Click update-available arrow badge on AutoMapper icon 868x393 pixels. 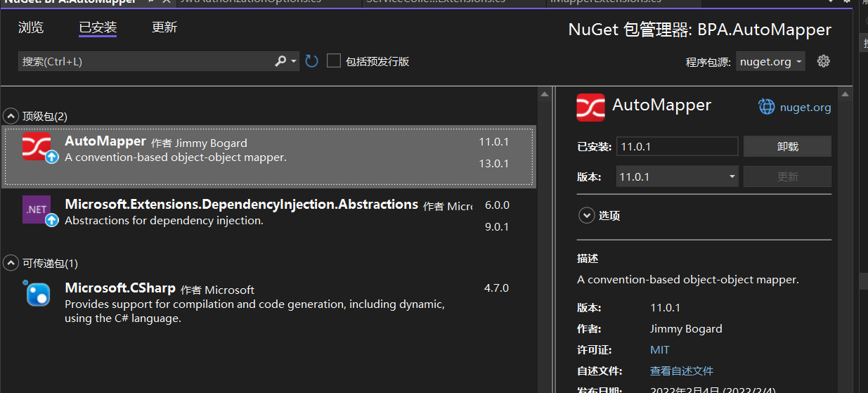pyautogui.click(x=51, y=157)
